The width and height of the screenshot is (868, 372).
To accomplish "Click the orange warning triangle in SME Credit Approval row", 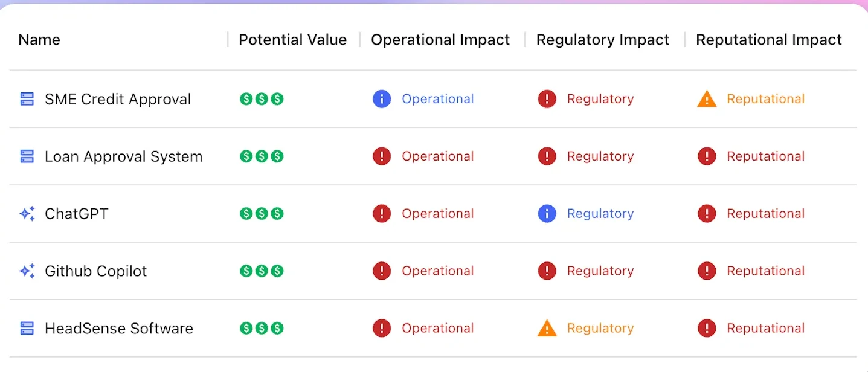I will 707,99.
